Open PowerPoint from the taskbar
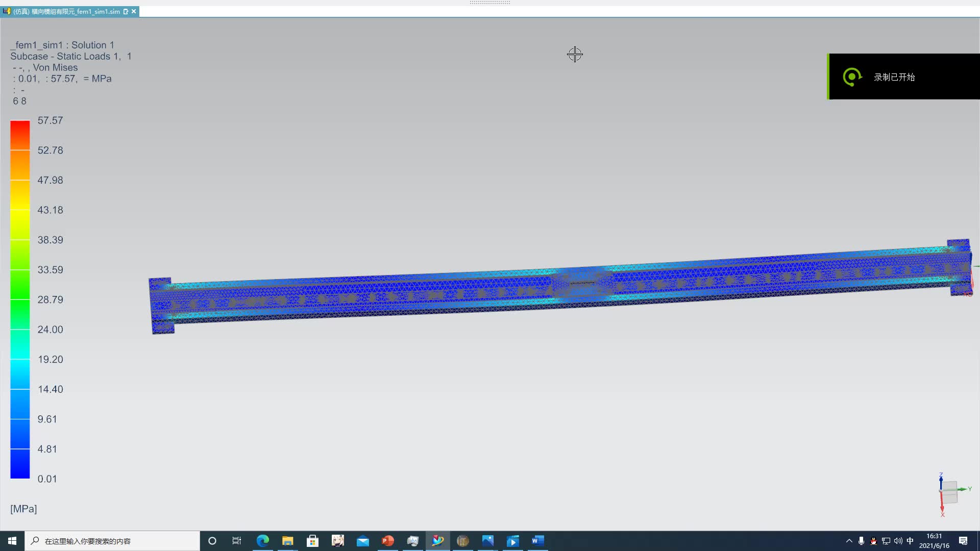This screenshot has height=551, width=980. [x=388, y=541]
